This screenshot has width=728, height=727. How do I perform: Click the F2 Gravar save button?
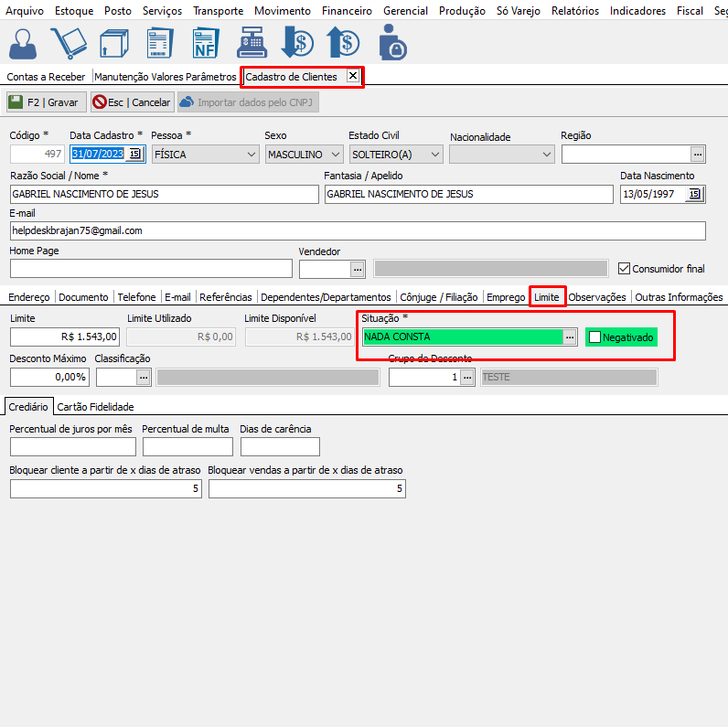click(x=46, y=102)
